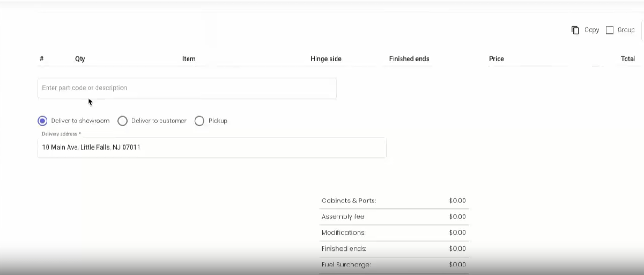Viewport: 644px width, 275px height.
Task: Click the Group label text
Action: point(626,30)
